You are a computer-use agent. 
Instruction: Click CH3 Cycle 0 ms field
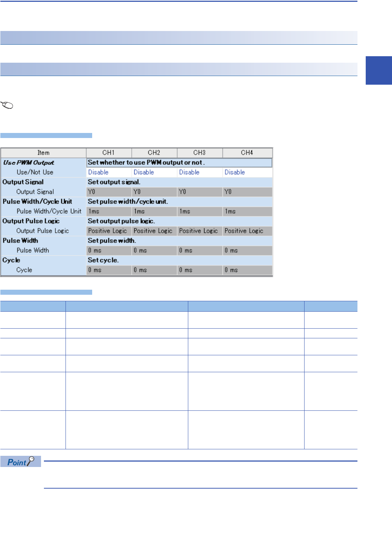(x=199, y=270)
